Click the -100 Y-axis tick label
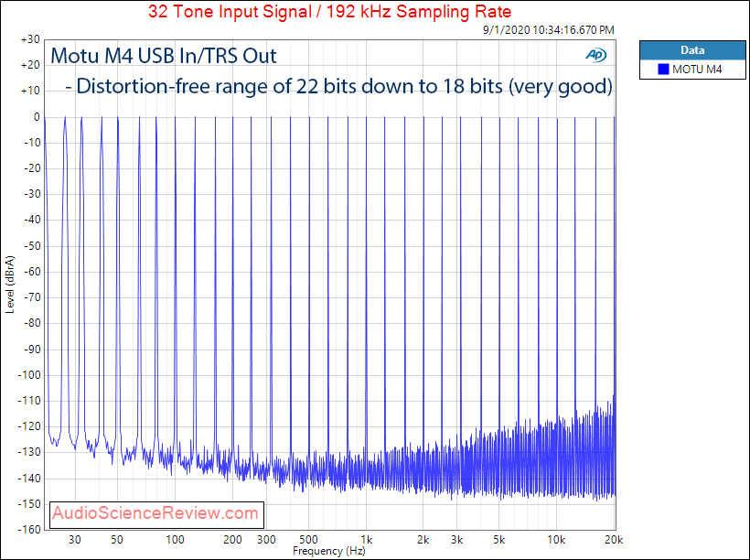The image size is (750, 560). point(29,375)
